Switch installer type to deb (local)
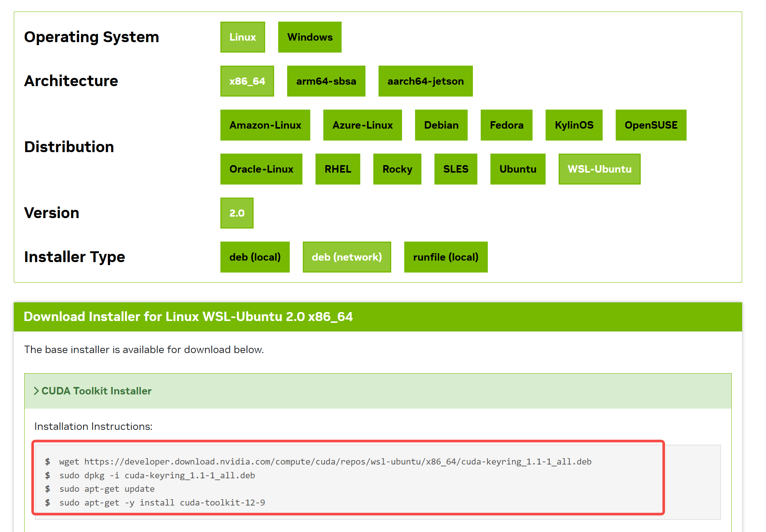Screen dimensions: 766x532 [255, 257]
